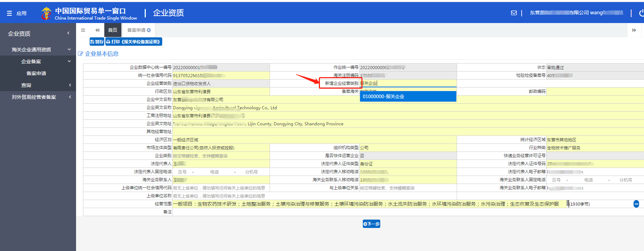Open the 经济区划 dropdown field
Image resolution: width=644 pixels, height=251 pixels.
click(x=314, y=140)
